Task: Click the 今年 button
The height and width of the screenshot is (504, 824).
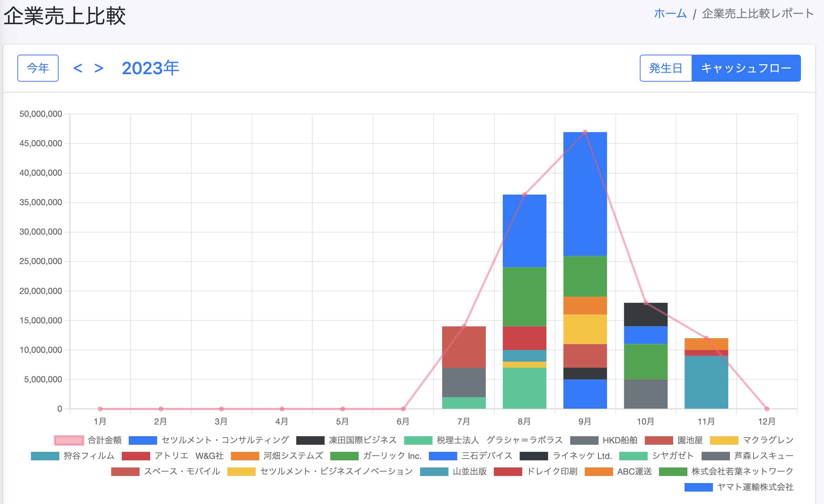Action: pos(38,68)
